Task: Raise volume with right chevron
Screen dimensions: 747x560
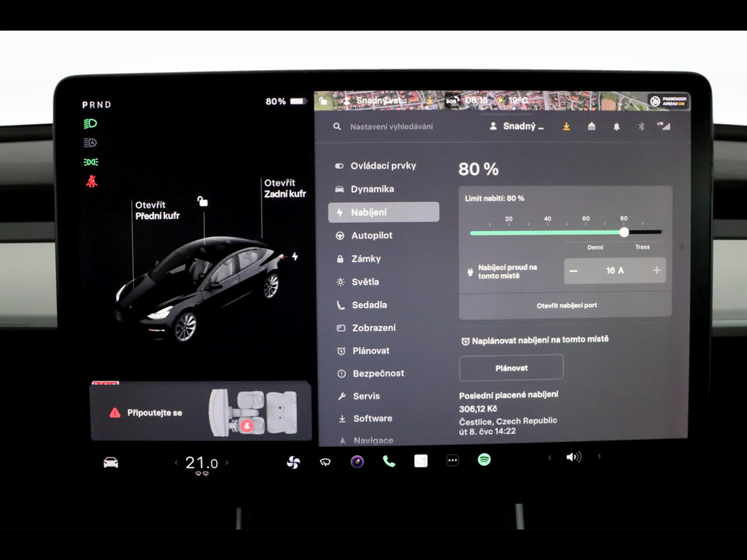Action: (x=599, y=456)
